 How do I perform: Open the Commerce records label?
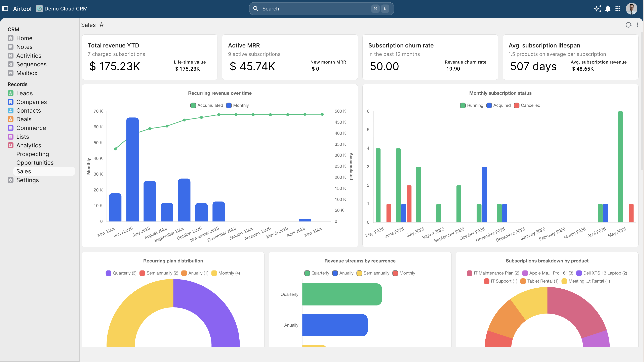[31, 128]
